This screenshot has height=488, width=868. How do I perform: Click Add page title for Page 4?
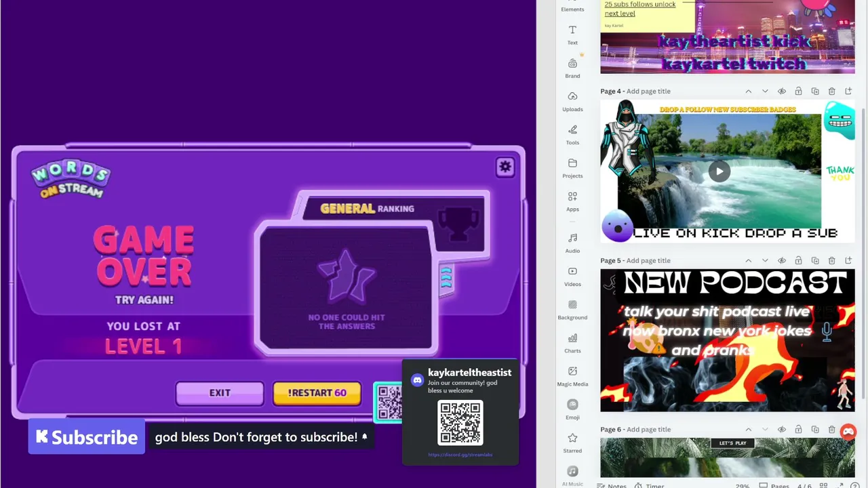(648, 91)
